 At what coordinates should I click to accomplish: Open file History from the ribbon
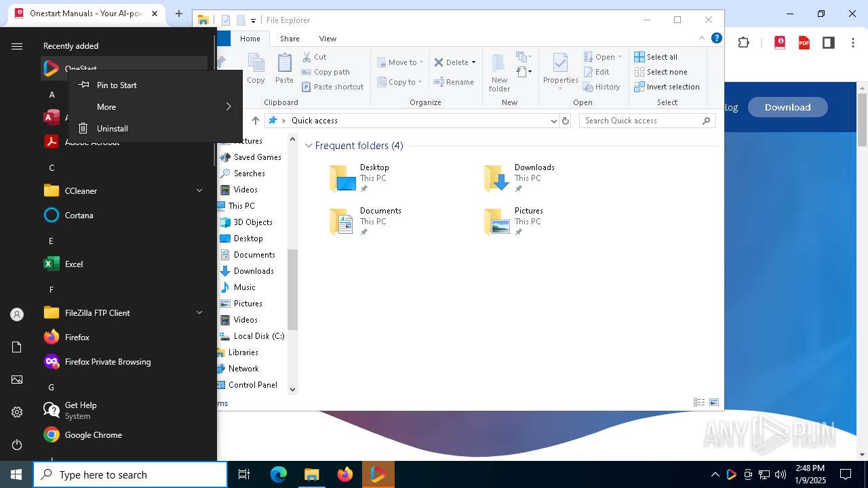pos(601,87)
